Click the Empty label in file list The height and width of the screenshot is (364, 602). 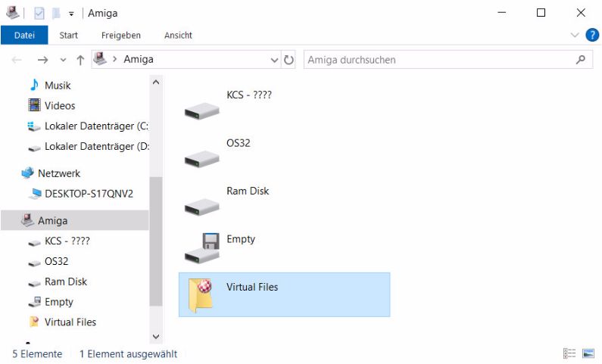(241, 239)
